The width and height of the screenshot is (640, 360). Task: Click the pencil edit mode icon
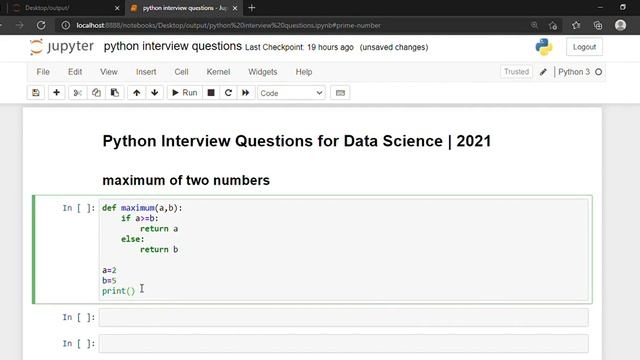tap(543, 72)
